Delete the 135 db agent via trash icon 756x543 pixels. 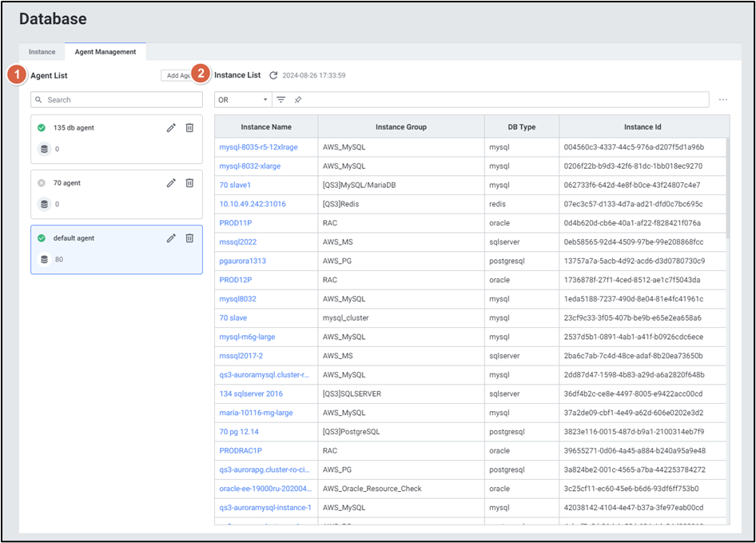pos(189,128)
